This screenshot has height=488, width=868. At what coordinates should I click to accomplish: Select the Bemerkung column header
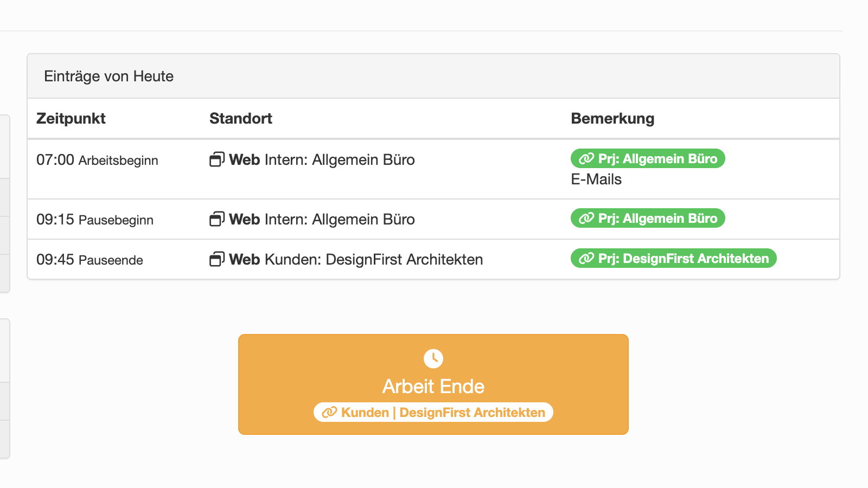point(612,118)
